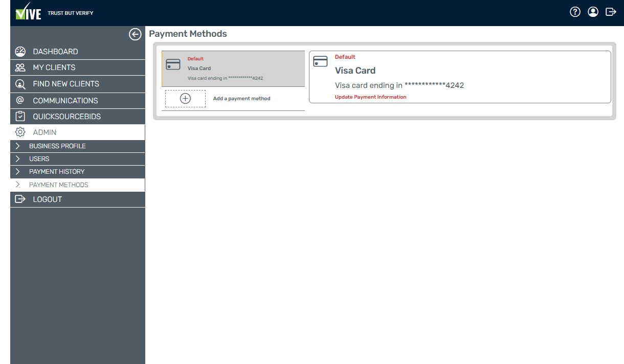Expand Payment History chevron
The image size is (624, 364).
(18, 172)
